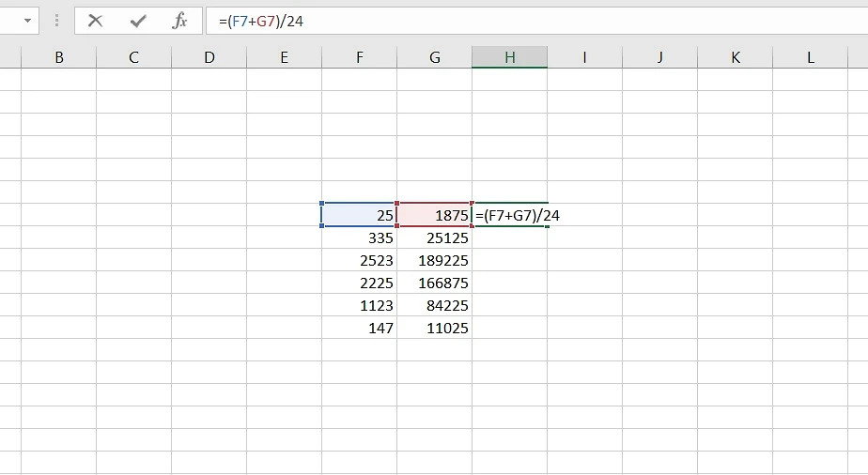868x475 pixels.
Task: Select cell containing 25
Action: pyautogui.click(x=359, y=215)
